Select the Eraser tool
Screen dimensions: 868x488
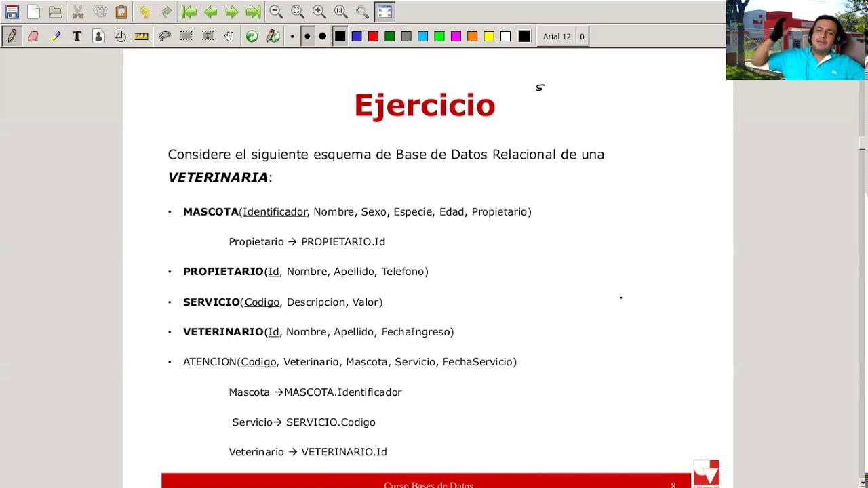click(33, 37)
